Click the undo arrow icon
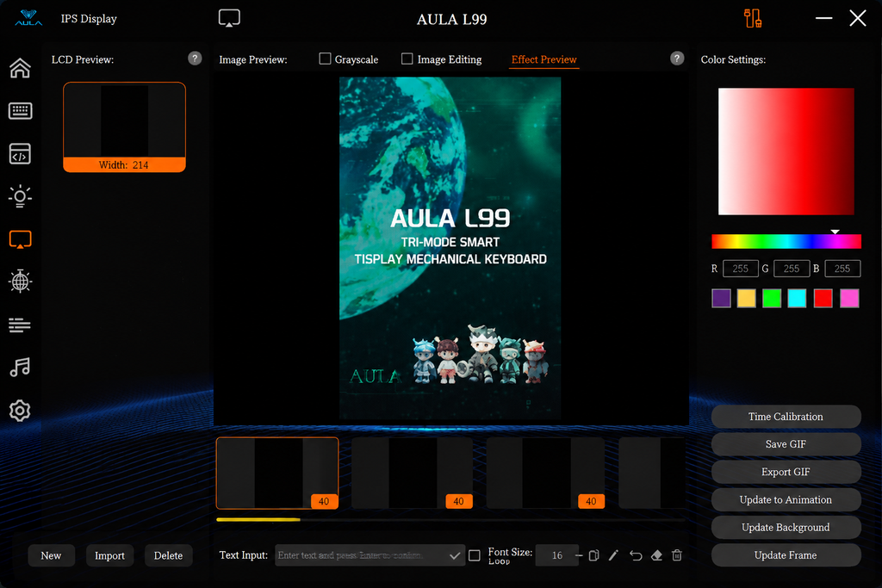882x588 pixels. (x=636, y=555)
